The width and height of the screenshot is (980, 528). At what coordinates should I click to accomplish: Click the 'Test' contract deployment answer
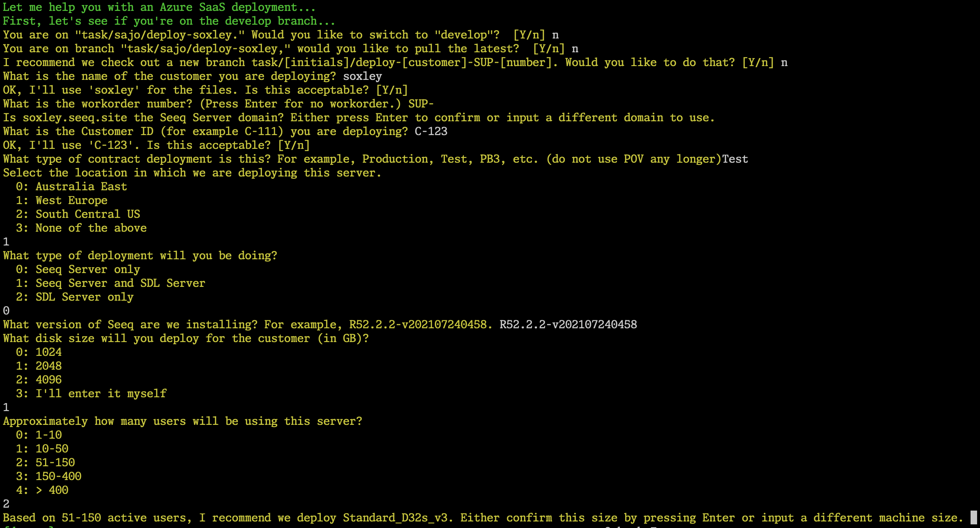[734, 159]
